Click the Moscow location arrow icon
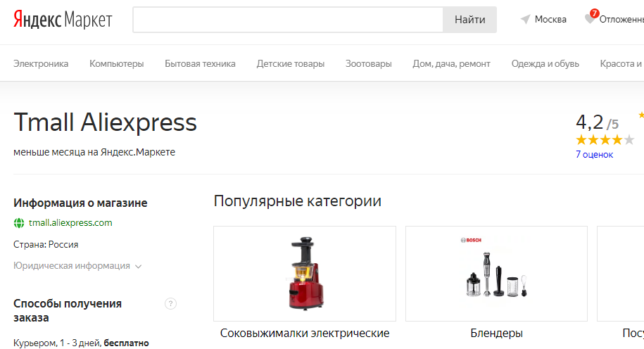The height and width of the screenshot is (349, 644). tap(525, 20)
